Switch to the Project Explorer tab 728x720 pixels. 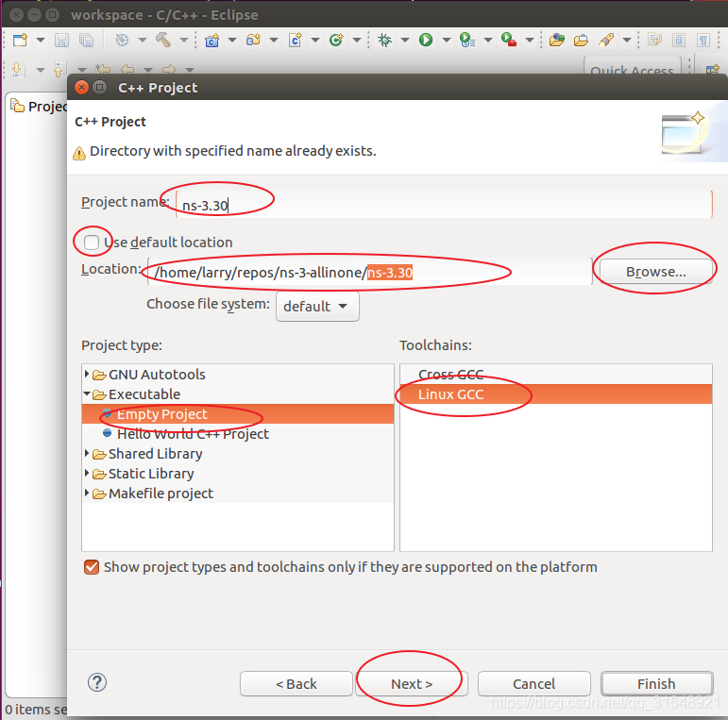39,107
